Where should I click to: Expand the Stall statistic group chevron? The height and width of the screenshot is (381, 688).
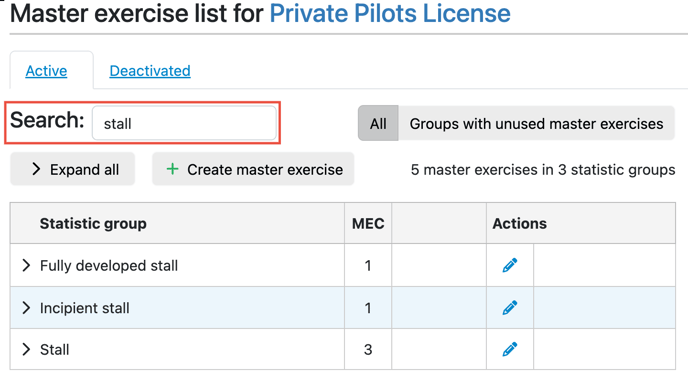26,349
